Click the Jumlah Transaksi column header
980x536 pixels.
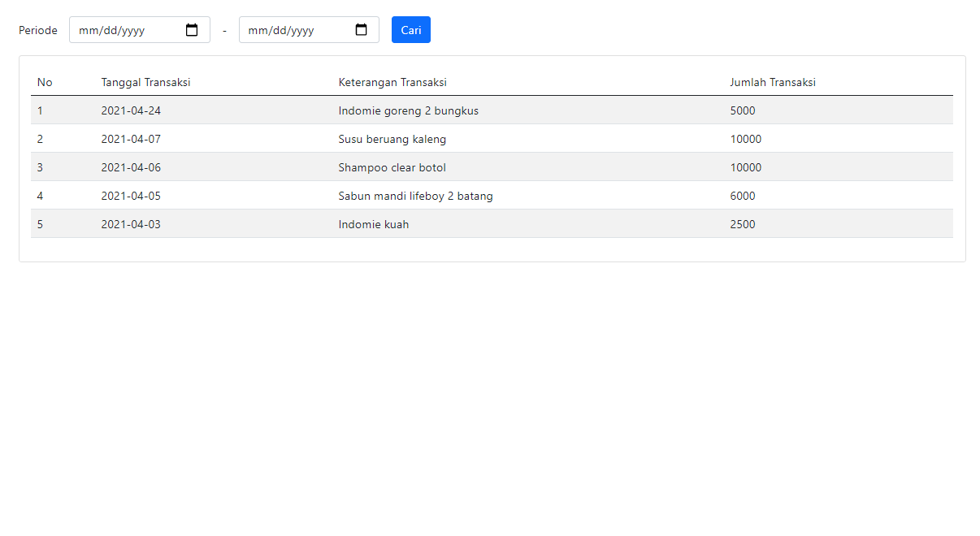point(773,82)
